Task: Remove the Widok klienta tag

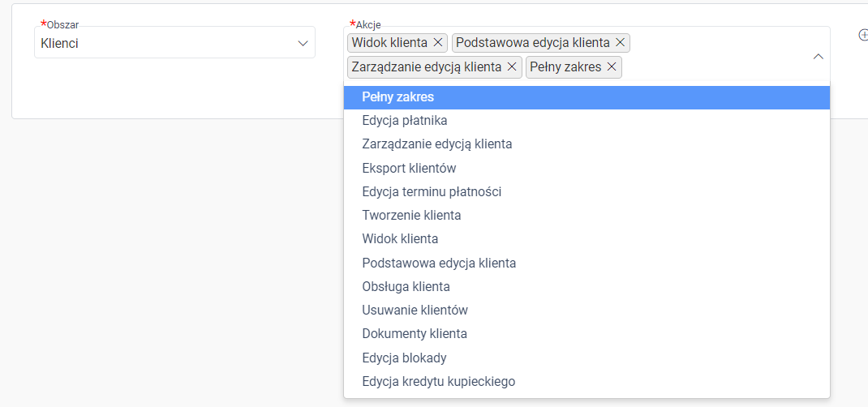Action: pyautogui.click(x=437, y=43)
